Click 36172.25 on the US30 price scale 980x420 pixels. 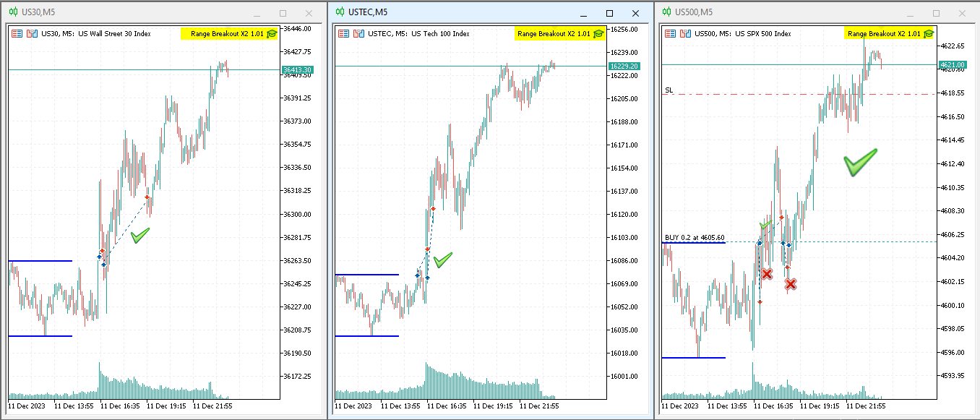point(297,376)
